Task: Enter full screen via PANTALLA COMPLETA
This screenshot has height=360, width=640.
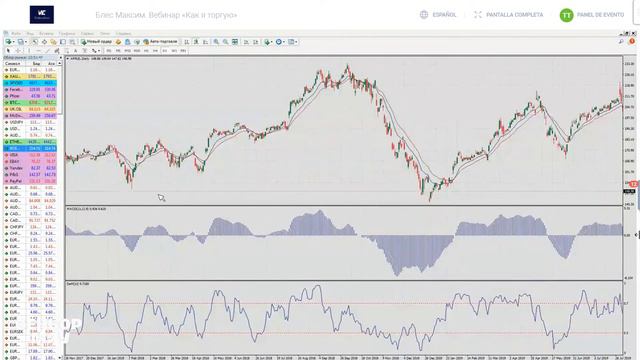Action: coord(509,15)
